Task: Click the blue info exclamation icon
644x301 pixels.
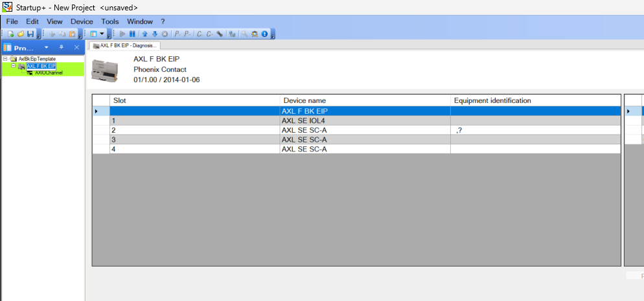Action: coord(264,34)
